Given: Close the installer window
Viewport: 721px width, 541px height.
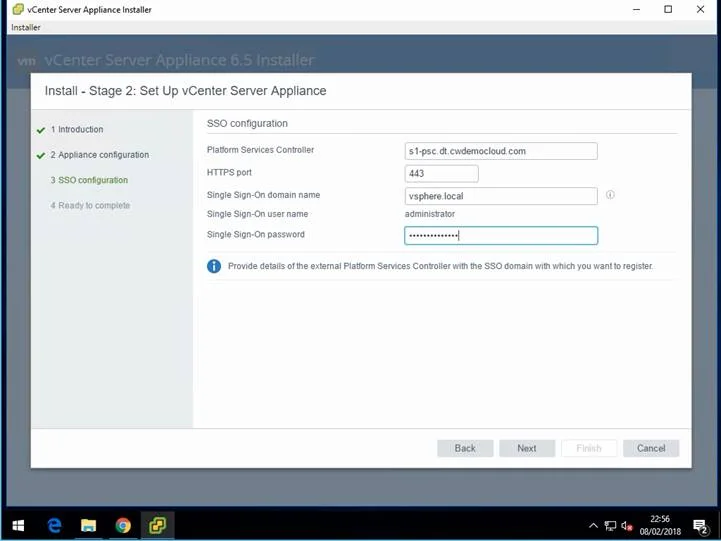Looking at the screenshot, I should click(700, 9).
